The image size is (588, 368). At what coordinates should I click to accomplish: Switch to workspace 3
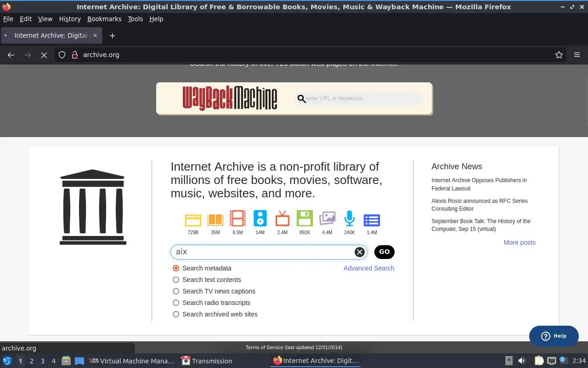(x=42, y=361)
